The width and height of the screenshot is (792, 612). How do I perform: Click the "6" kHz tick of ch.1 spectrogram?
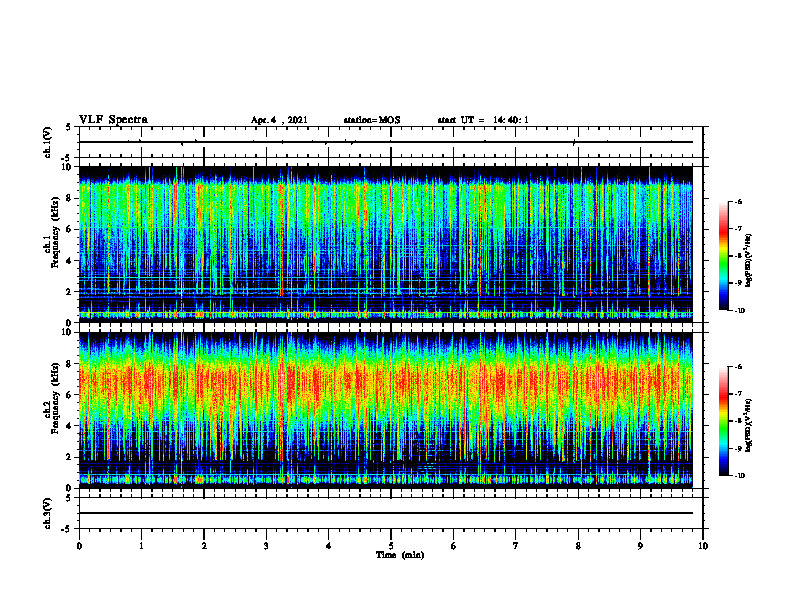tap(70, 229)
